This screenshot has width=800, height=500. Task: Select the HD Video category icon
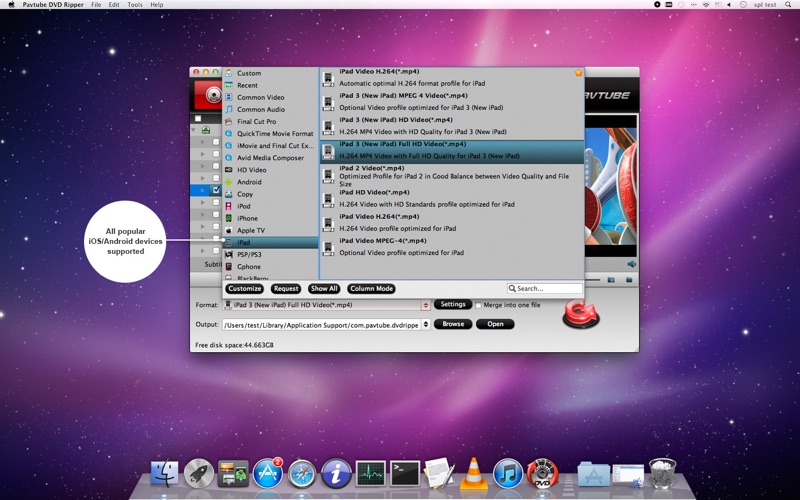tap(229, 170)
